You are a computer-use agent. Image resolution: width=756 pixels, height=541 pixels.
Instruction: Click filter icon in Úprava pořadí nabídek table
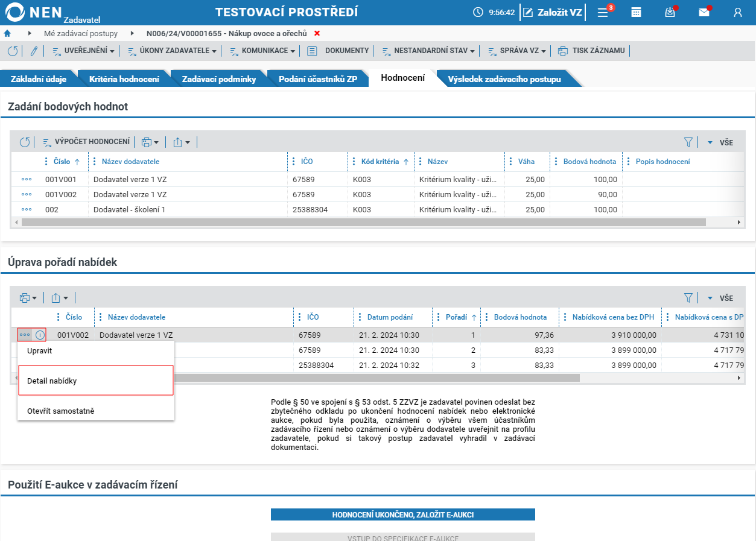688,298
